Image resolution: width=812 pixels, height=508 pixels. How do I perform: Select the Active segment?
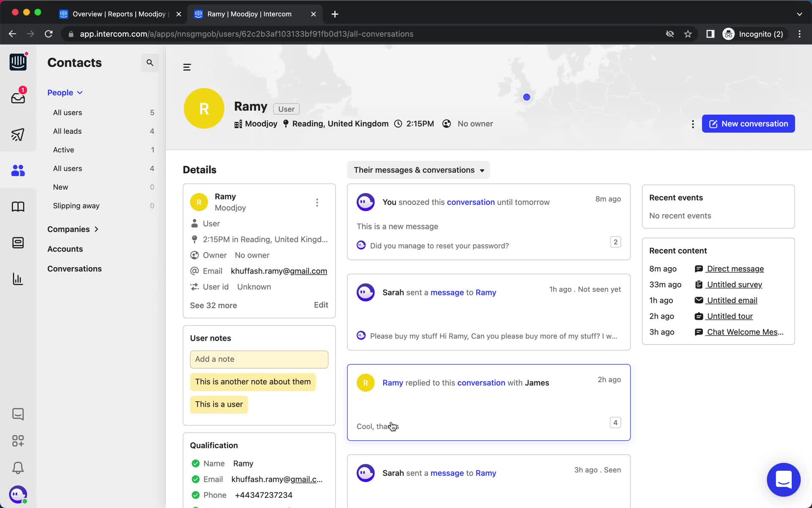pyautogui.click(x=103, y=150)
